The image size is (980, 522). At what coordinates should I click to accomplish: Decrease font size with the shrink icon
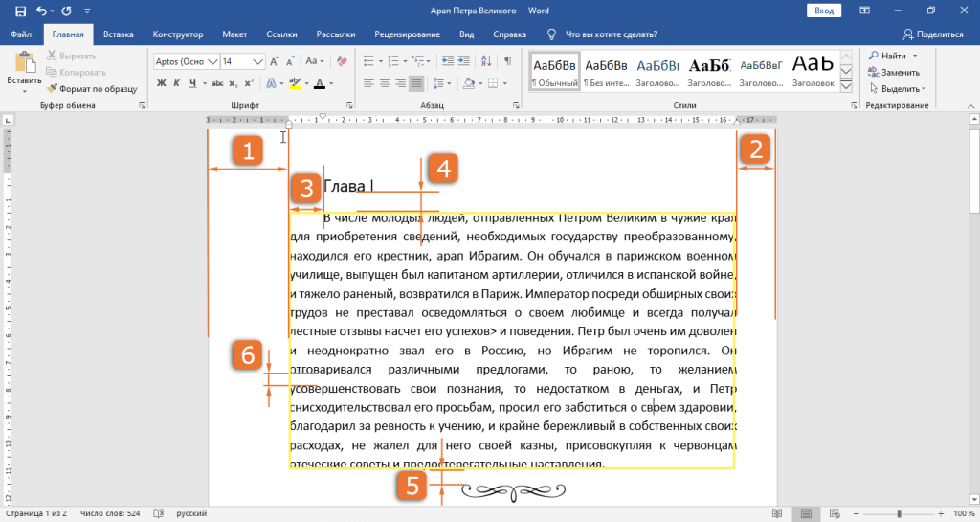tap(290, 61)
